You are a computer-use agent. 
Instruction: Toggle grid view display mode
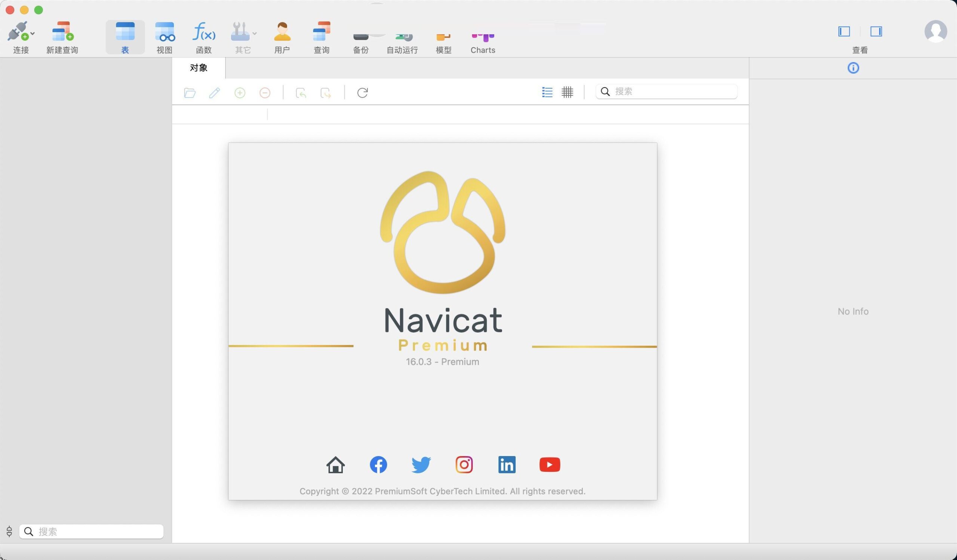566,91
